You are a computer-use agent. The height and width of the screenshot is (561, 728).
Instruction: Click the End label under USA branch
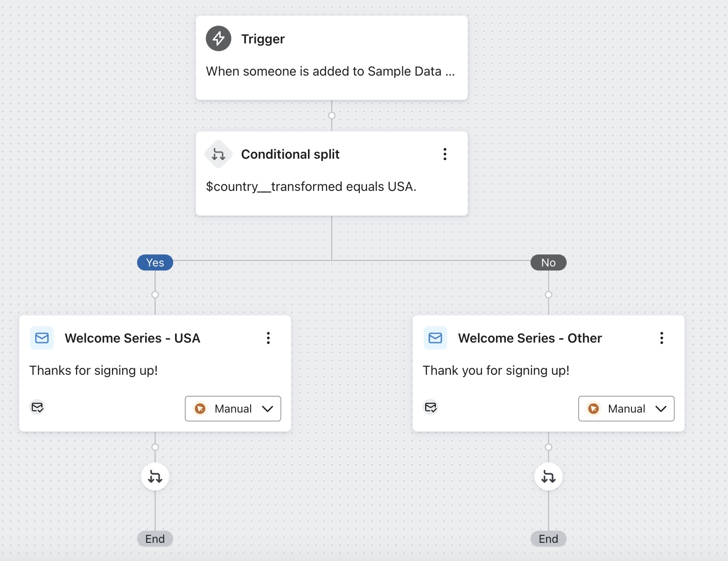pyautogui.click(x=155, y=539)
